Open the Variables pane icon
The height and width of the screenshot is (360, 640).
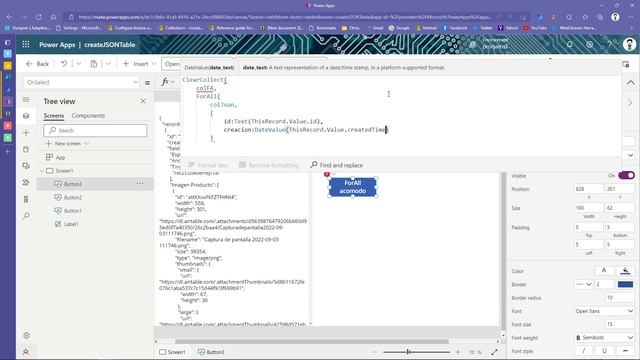tap(26, 199)
